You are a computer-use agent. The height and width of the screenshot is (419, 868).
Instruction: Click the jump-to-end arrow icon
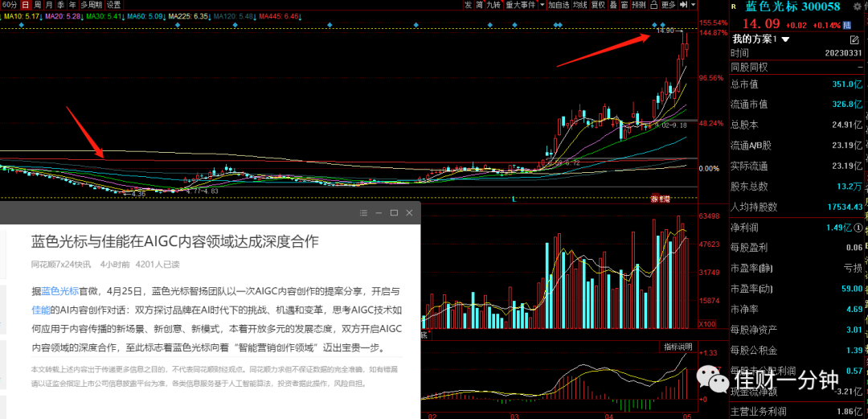[684, 5]
